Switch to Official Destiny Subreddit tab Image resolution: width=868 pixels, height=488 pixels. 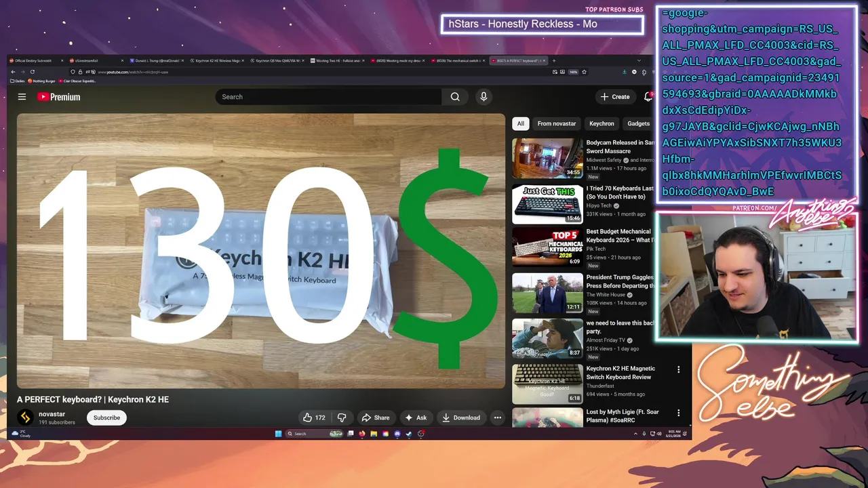(x=37, y=60)
